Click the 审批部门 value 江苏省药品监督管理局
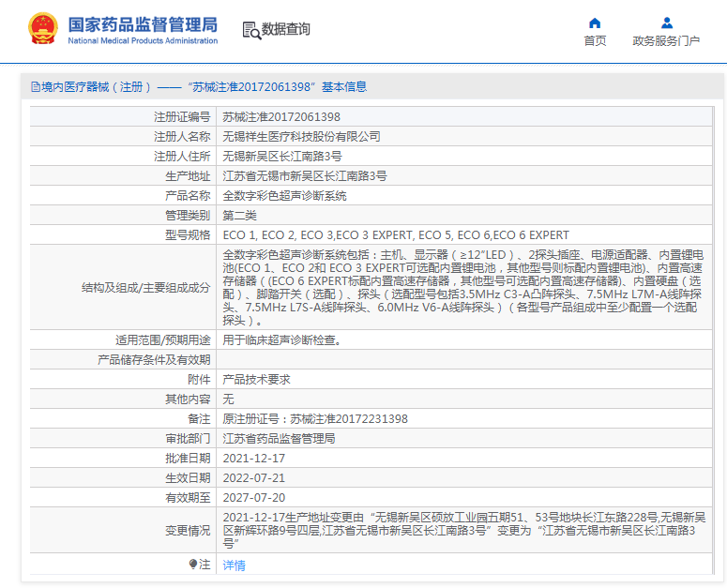Screen dimensions: 727x588 [x=279, y=438]
